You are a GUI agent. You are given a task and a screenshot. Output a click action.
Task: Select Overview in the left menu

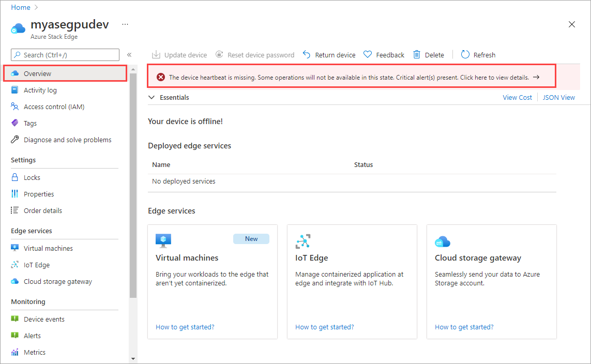(65, 73)
